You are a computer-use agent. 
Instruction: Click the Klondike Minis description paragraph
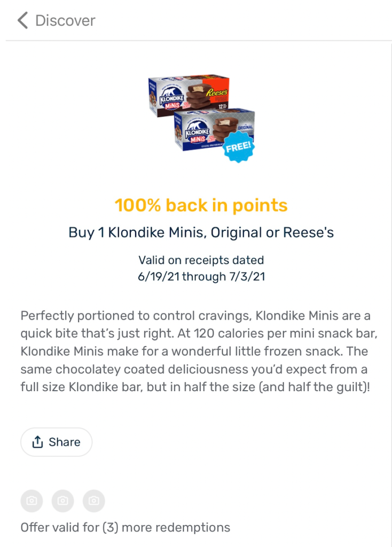pyautogui.click(x=195, y=351)
